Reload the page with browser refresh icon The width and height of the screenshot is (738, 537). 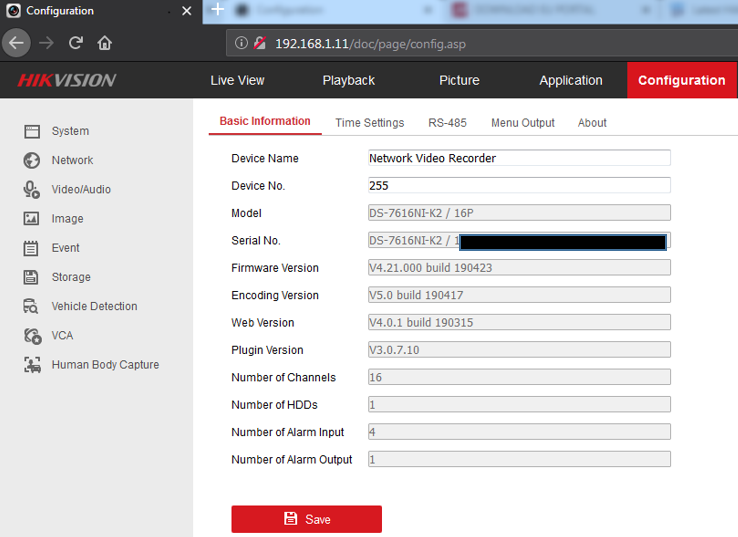76,43
